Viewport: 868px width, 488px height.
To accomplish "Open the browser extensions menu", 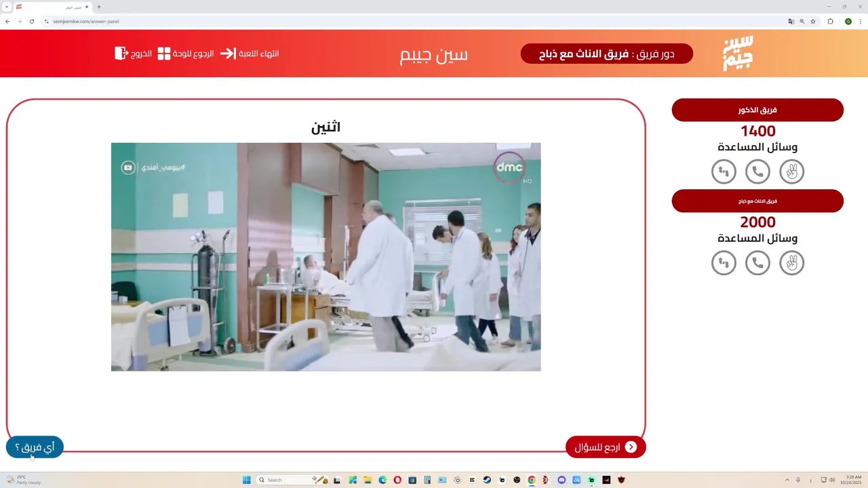I will (x=831, y=21).
